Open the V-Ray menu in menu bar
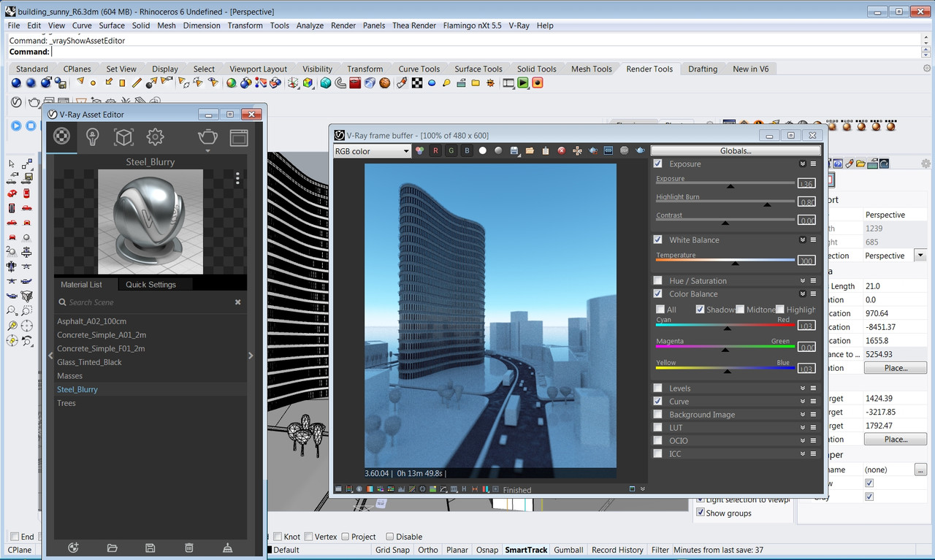 click(519, 26)
